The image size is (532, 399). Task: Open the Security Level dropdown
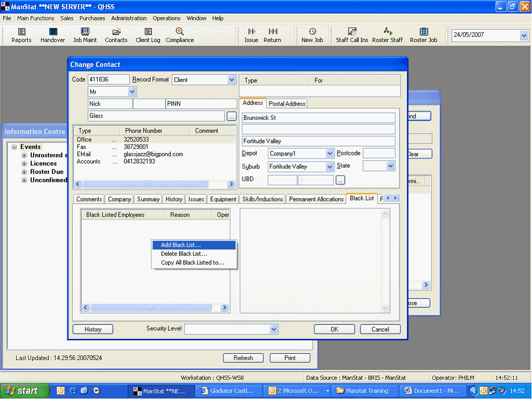click(x=274, y=329)
